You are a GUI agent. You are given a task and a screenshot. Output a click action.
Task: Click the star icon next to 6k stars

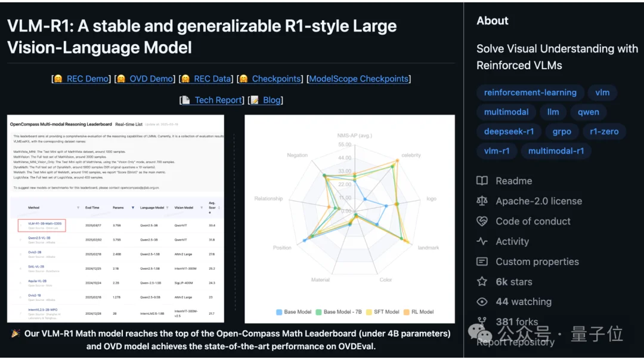[482, 281]
